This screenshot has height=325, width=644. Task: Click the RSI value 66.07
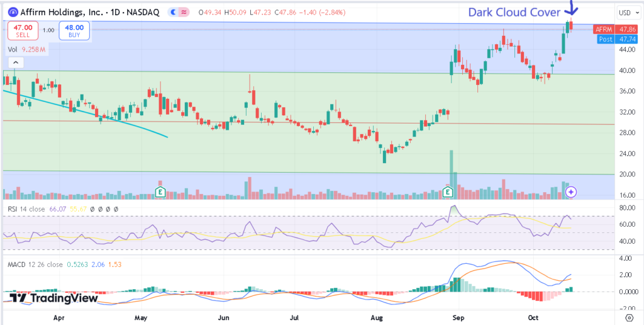coord(57,209)
